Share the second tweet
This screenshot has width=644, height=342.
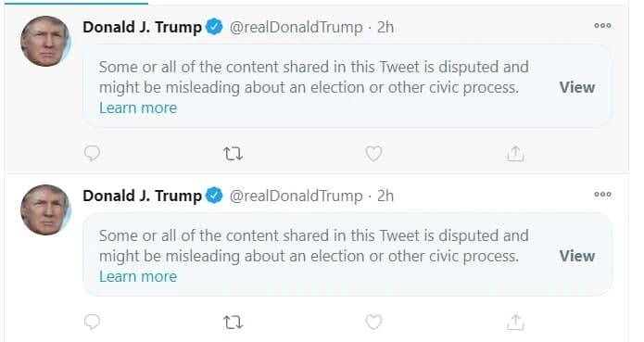coord(515,323)
